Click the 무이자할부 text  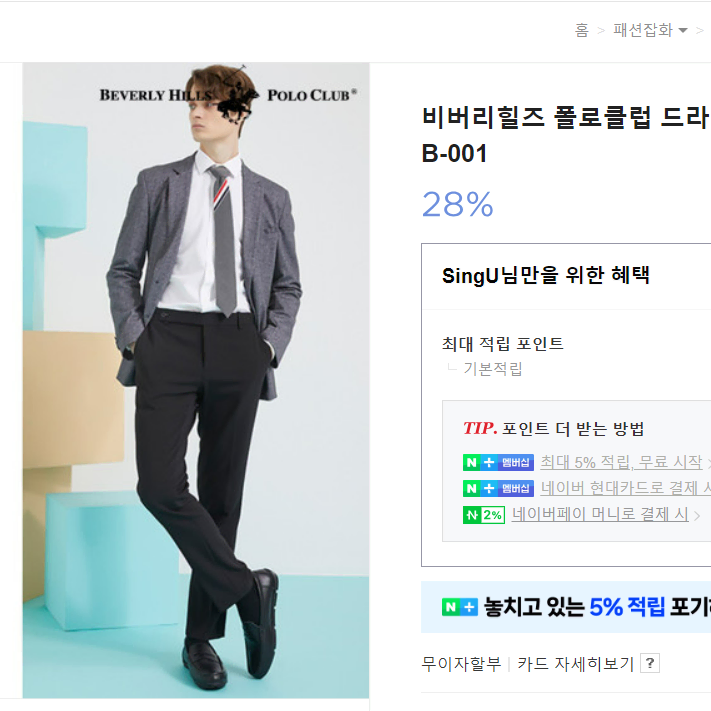coord(461,664)
